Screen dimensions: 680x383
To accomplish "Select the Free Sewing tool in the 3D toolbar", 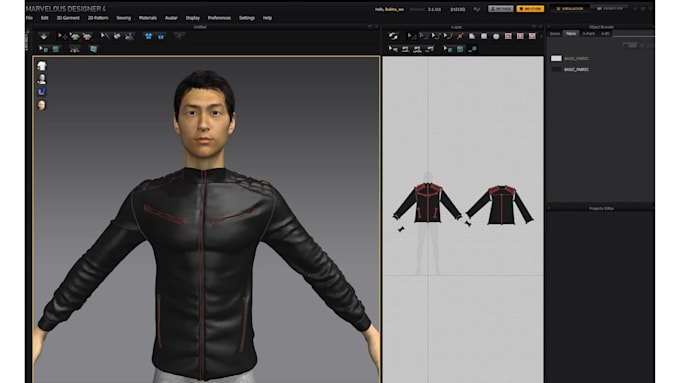I will pyautogui.click(x=129, y=36).
